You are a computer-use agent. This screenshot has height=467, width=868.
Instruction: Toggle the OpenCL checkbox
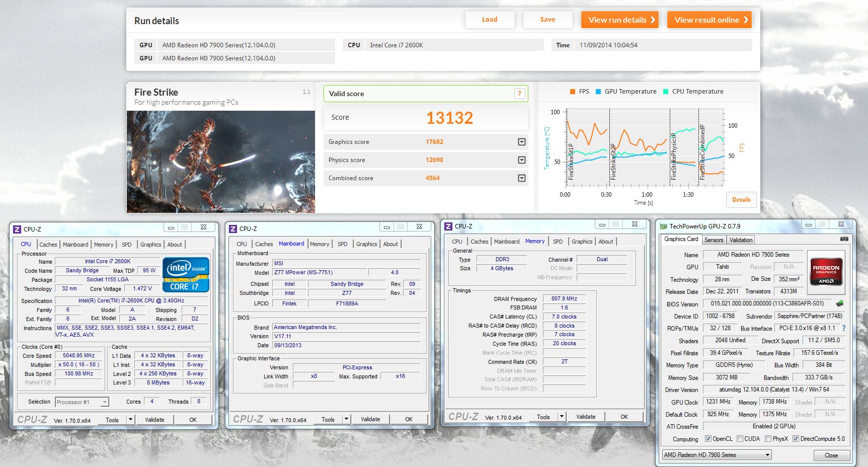pos(708,439)
